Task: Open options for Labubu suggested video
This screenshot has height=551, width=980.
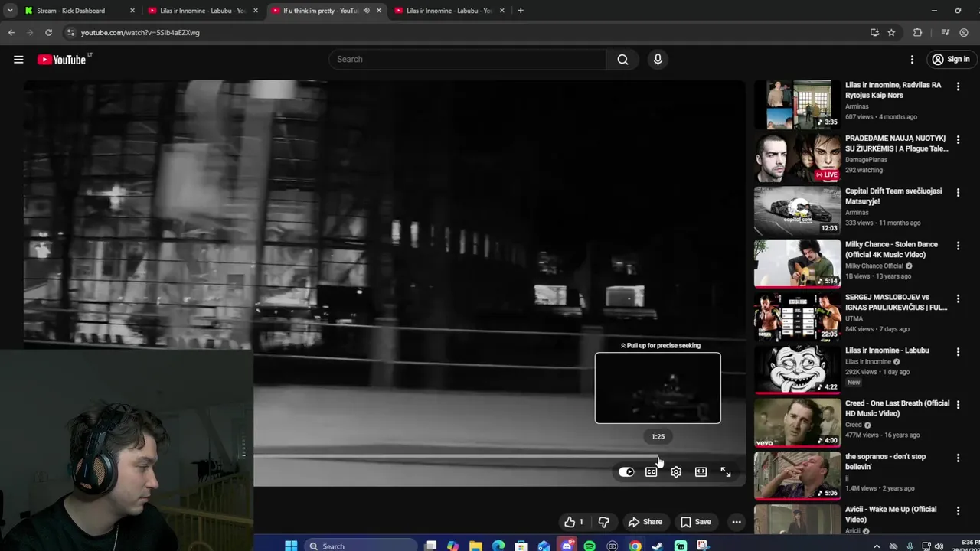Action: click(958, 351)
